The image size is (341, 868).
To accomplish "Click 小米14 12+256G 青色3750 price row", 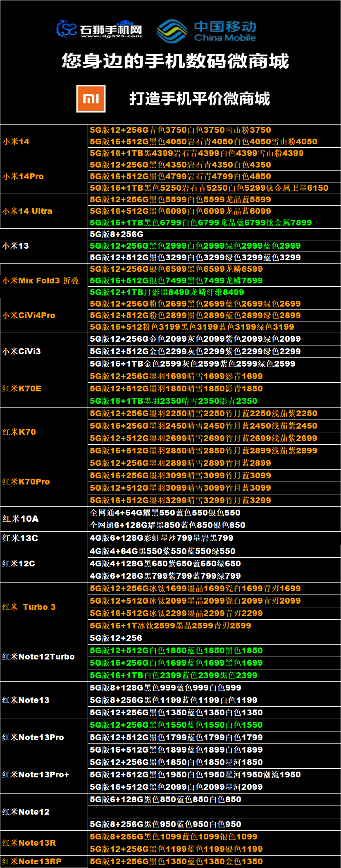I will tap(214, 130).
